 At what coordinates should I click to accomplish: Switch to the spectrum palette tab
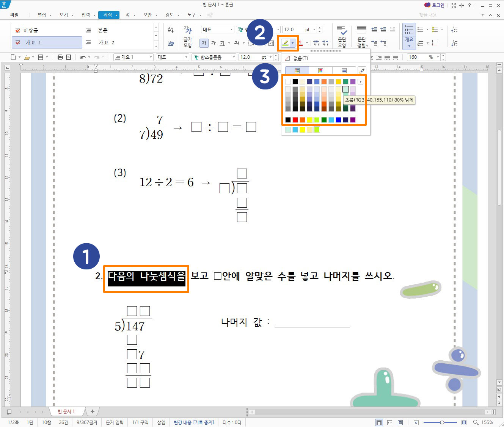tap(320, 70)
